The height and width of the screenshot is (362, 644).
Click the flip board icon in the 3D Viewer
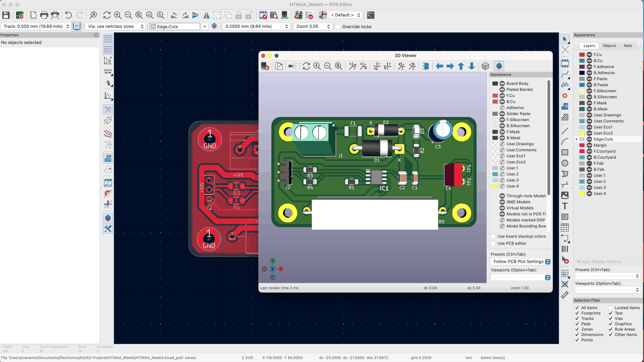tap(426, 66)
